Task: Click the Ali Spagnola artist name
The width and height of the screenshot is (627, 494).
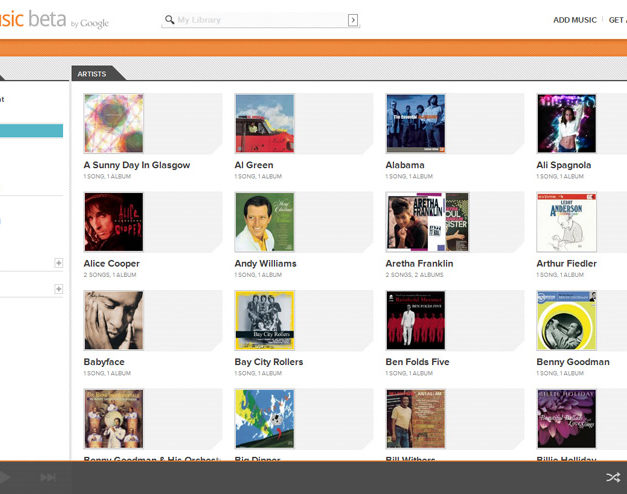Action: (x=564, y=165)
